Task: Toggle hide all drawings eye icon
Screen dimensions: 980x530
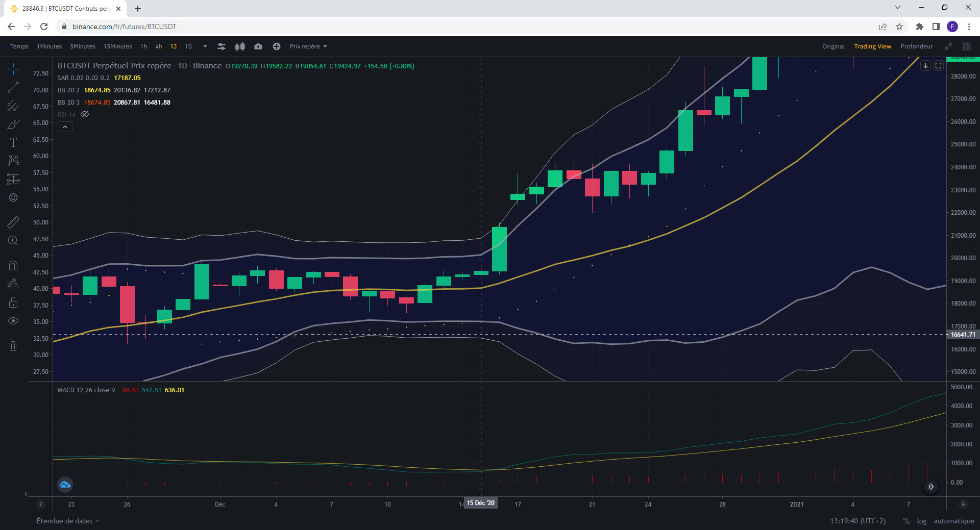Action: [x=13, y=321]
